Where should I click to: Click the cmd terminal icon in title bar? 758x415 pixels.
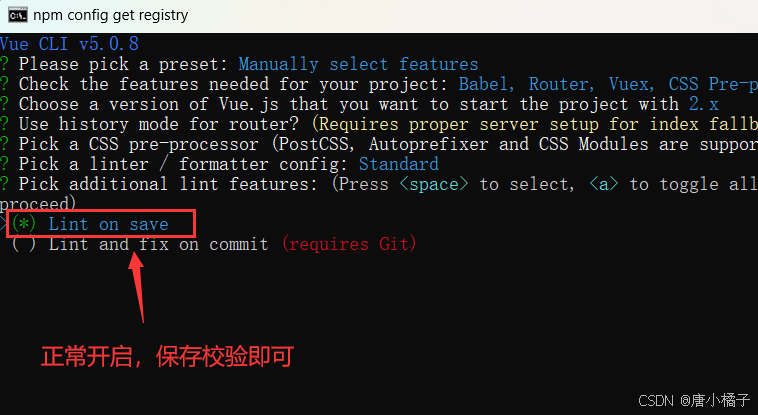pos(17,15)
